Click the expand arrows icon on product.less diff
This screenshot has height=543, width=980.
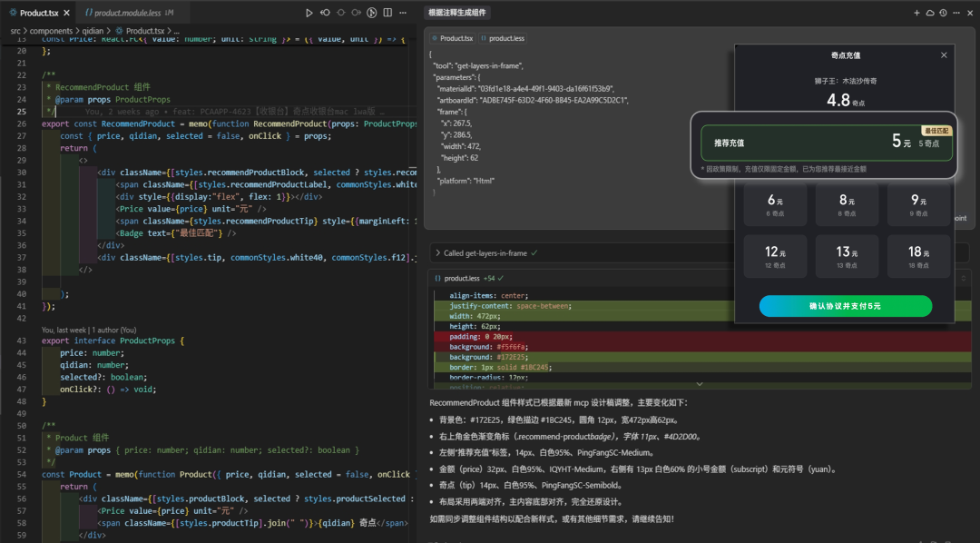(963, 279)
